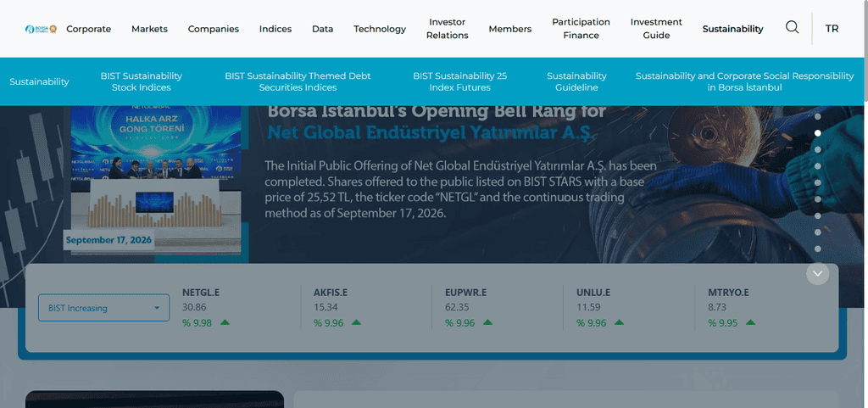Expand the BIST Increasing dropdown
This screenshot has height=408, width=868.
pos(103,308)
